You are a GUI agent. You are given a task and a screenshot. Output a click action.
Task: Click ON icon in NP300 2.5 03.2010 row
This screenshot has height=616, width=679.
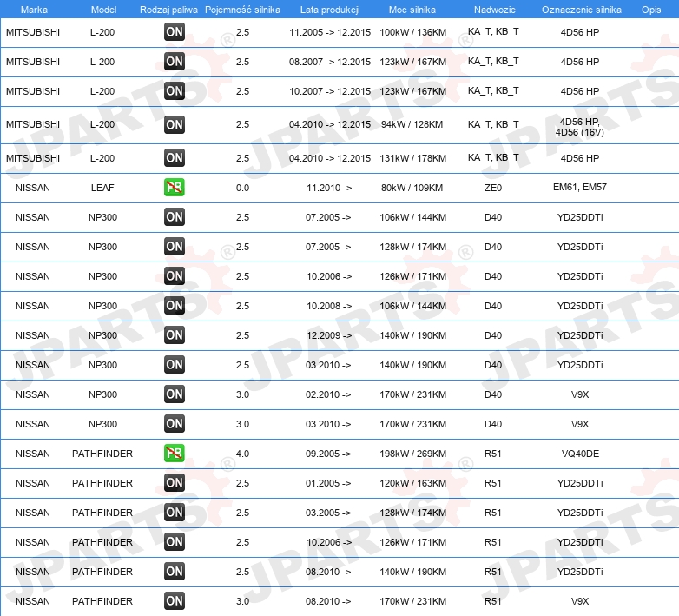(x=174, y=365)
